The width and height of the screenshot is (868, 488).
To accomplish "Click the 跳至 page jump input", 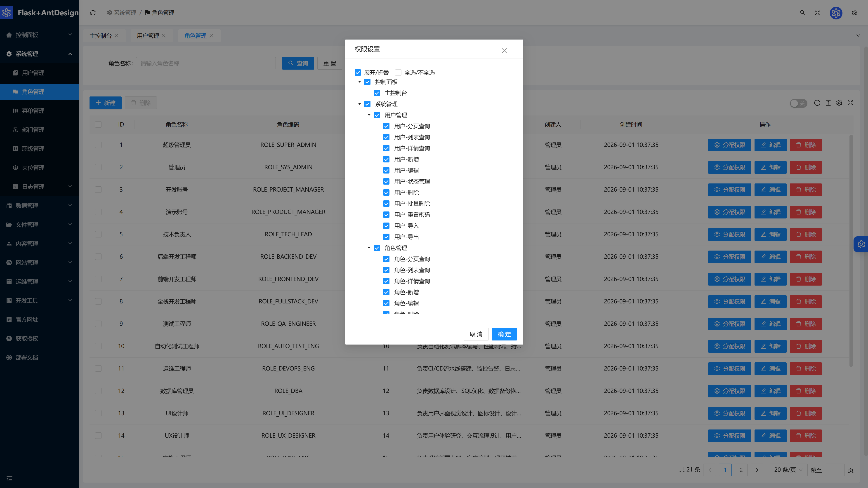I will [835, 470].
